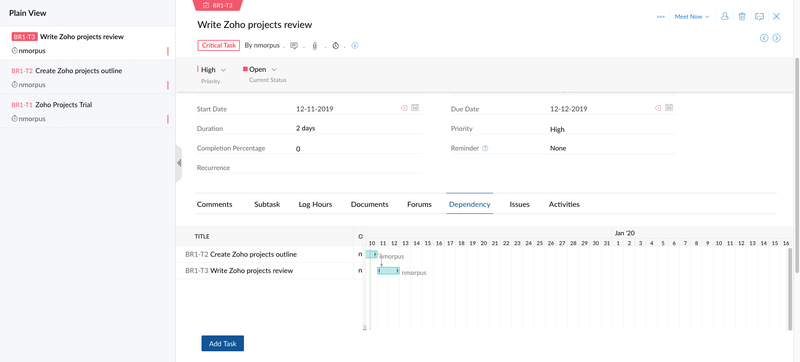This screenshot has height=362, width=800.
Task: Switch to the Forums tab
Action: (419, 204)
